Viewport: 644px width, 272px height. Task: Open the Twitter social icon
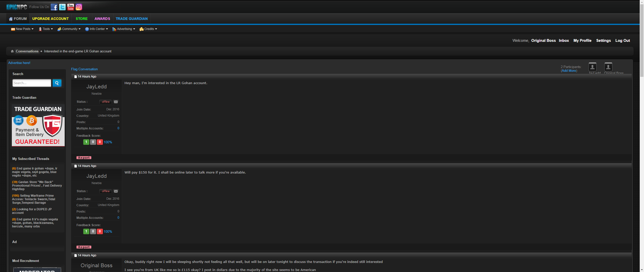62,7
